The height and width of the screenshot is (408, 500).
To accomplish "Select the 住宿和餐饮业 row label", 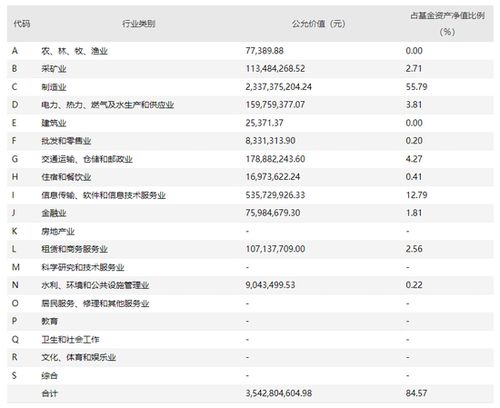I will [x=66, y=177].
